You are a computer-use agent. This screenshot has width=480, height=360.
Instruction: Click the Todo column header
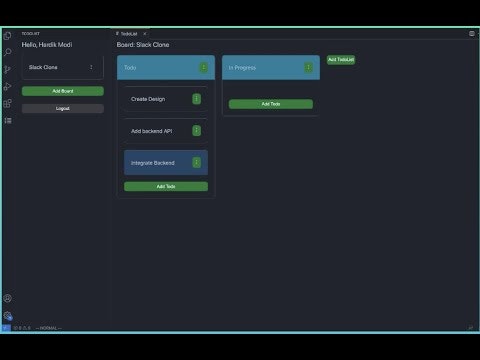click(166, 68)
